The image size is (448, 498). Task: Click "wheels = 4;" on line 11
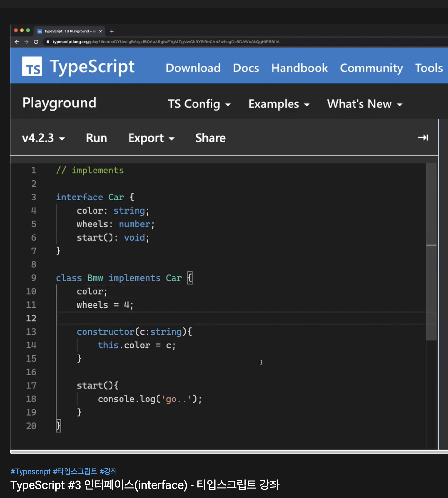[x=105, y=305]
